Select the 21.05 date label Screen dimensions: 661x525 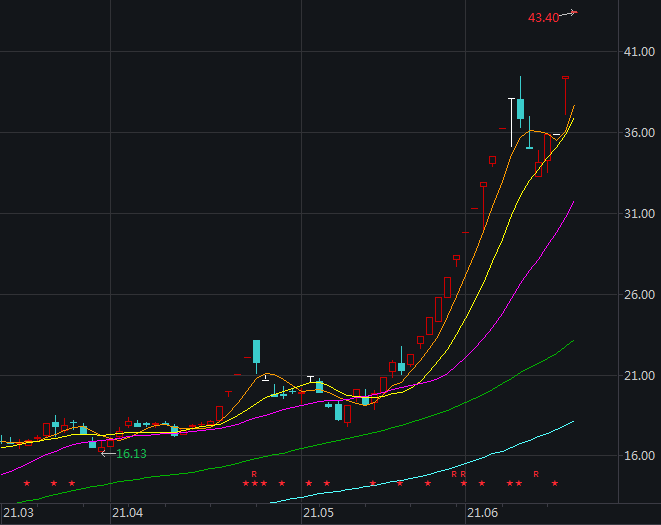[318, 513]
